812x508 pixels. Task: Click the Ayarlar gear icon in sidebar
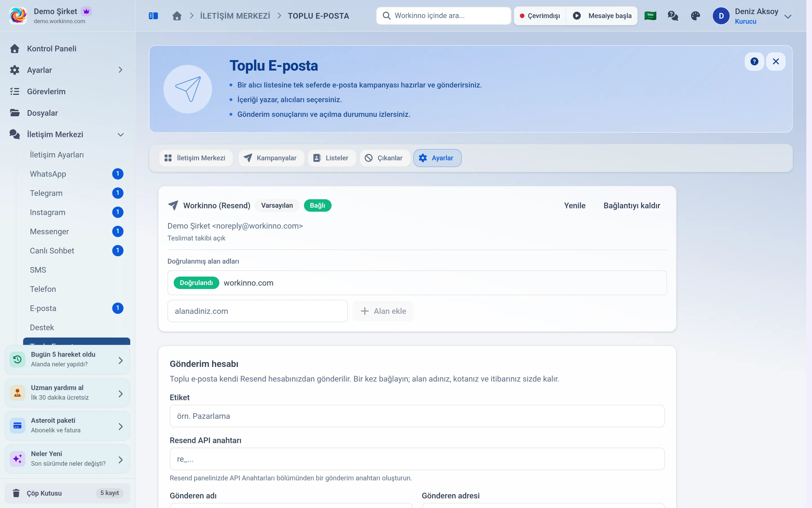14,70
